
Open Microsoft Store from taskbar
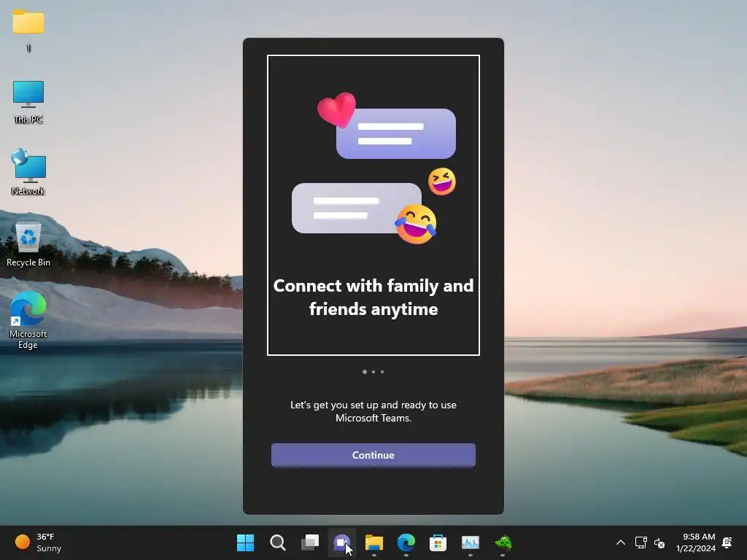click(438, 542)
